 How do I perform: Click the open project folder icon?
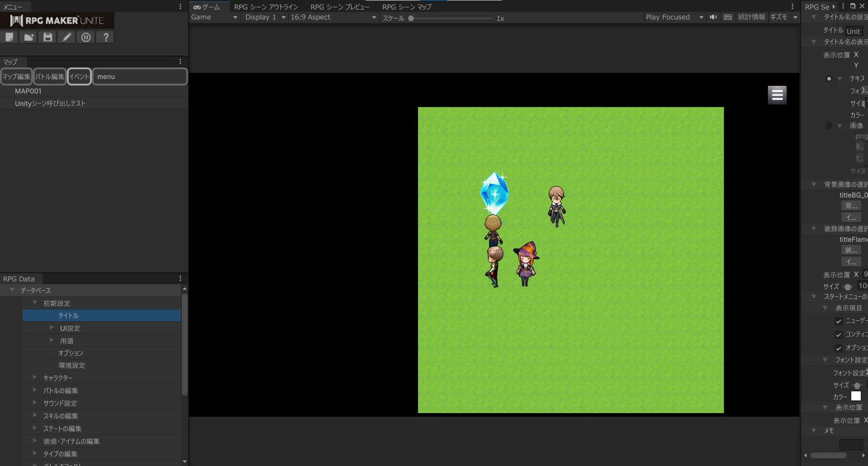click(28, 37)
